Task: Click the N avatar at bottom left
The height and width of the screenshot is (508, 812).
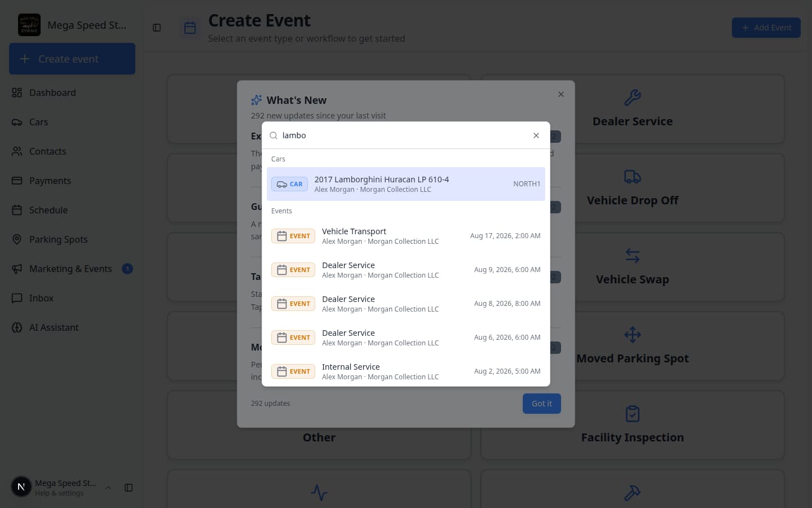Action: pos(21,487)
